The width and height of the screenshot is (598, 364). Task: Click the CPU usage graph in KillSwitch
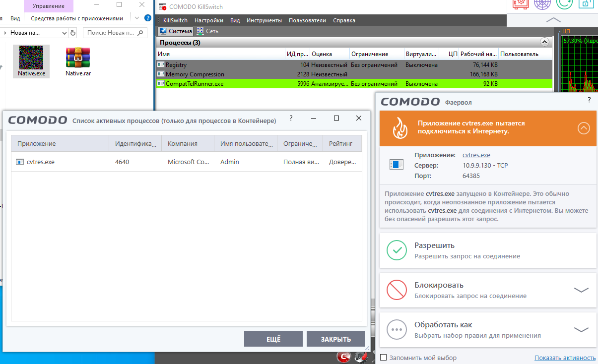click(x=579, y=64)
